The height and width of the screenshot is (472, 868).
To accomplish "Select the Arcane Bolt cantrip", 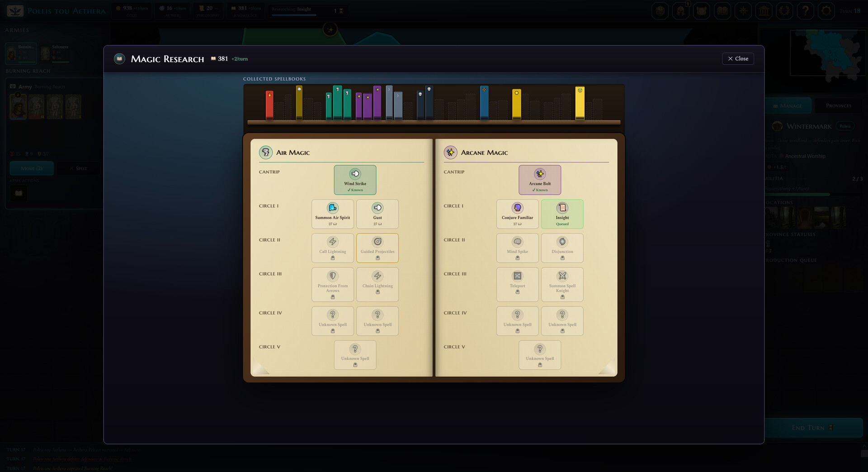I will click(x=540, y=180).
